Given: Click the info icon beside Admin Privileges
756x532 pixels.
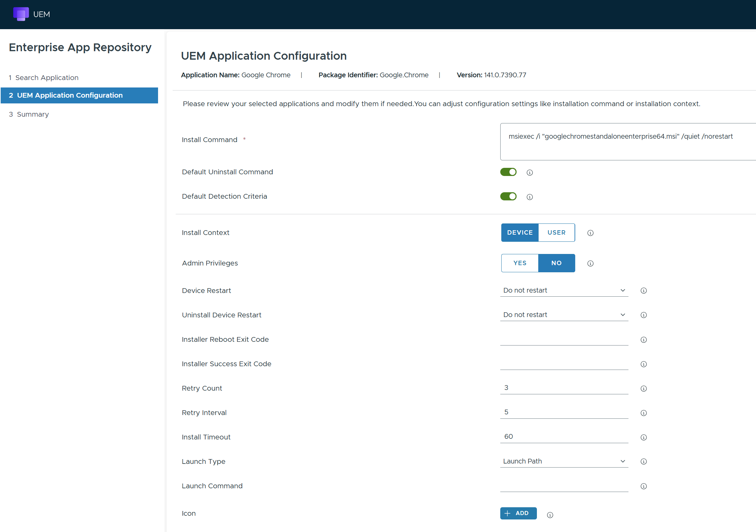Looking at the screenshot, I should coord(590,263).
